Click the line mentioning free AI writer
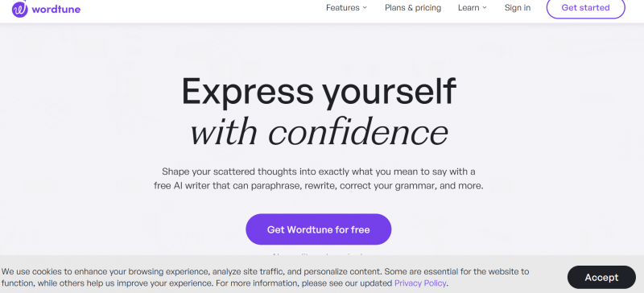The height and width of the screenshot is (293, 644). click(x=319, y=186)
